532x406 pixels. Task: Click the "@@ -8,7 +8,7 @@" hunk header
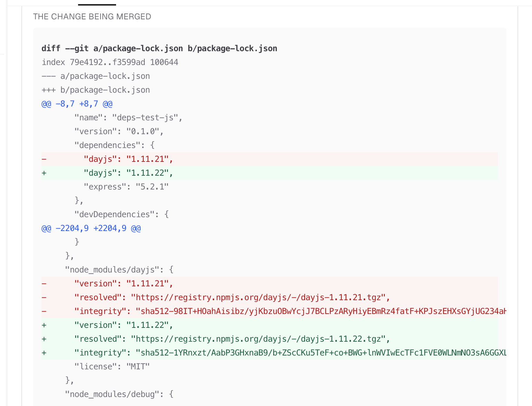[77, 104]
